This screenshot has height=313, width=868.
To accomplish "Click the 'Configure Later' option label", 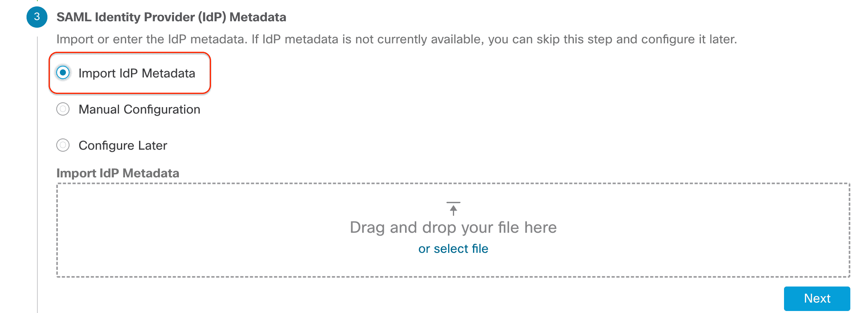I will [x=123, y=146].
